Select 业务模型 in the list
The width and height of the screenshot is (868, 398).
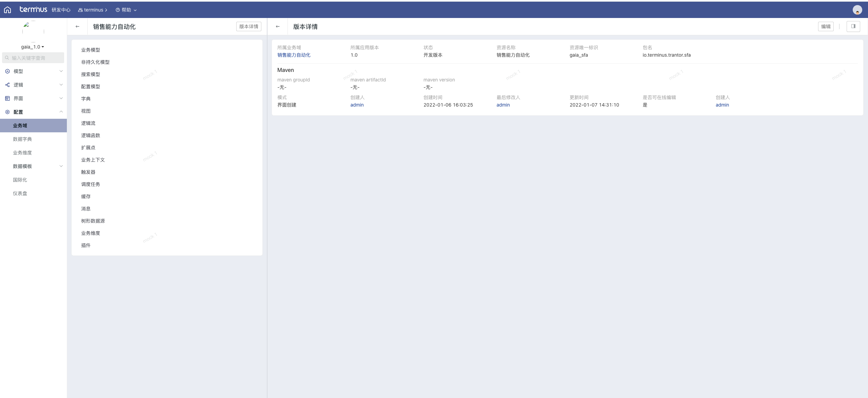coord(91,50)
